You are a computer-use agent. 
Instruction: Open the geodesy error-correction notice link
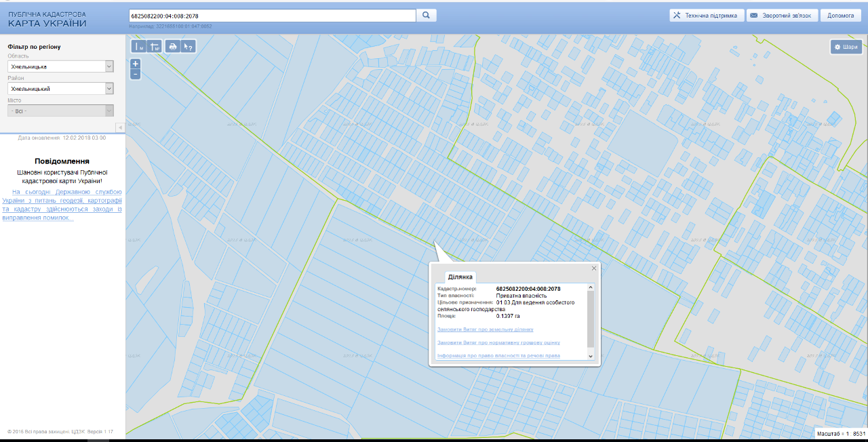[x=62, y=205]
